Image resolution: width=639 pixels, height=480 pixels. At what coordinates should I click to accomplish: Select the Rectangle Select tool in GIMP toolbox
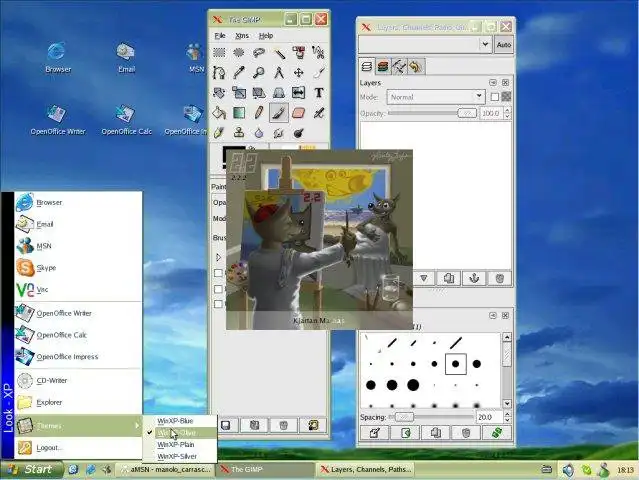(219, 53)
